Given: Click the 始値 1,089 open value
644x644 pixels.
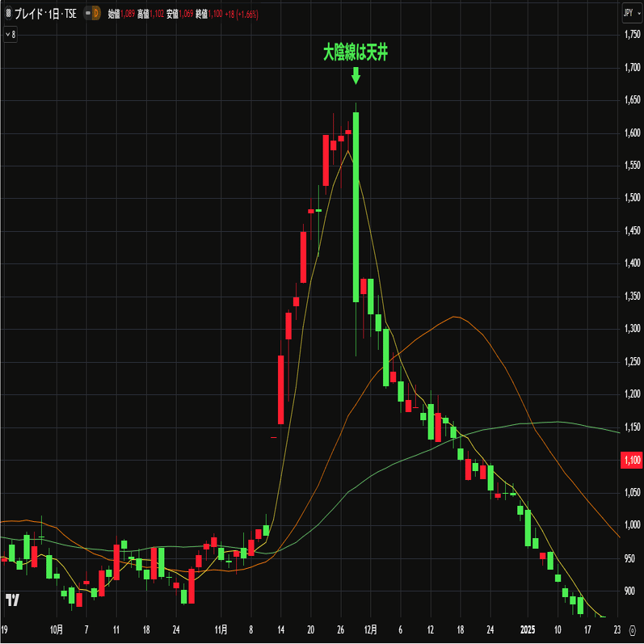Looking at the screenshot, I should 121,15.
